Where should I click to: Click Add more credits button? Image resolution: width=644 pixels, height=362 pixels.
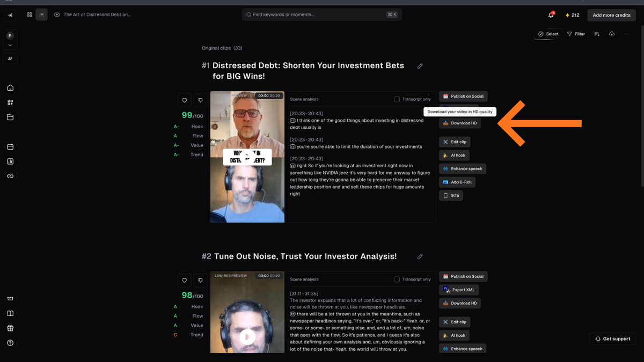click(x=611, y=15)
